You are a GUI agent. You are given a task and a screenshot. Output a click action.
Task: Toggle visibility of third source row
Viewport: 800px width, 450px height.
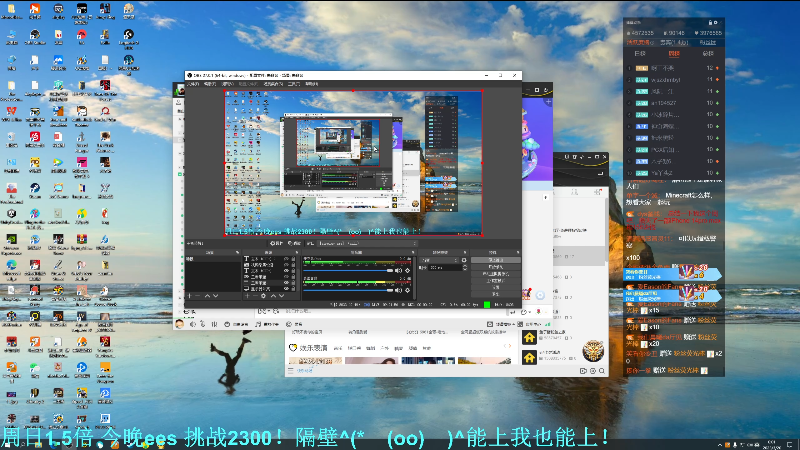(286, 270)
